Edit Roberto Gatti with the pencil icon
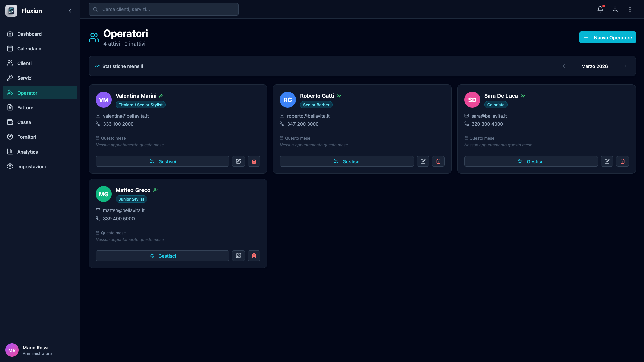644x362 pixels. [x=423, y=161]
